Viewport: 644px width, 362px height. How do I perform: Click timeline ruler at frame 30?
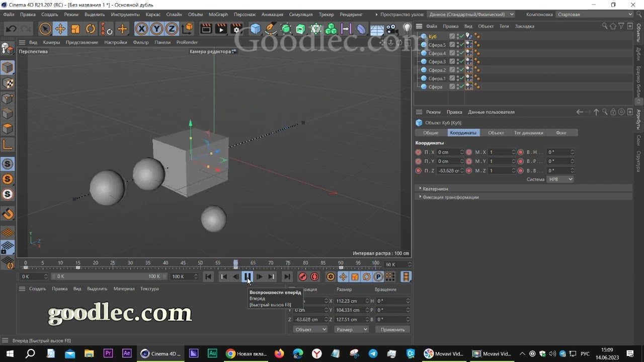coord(130,263)
